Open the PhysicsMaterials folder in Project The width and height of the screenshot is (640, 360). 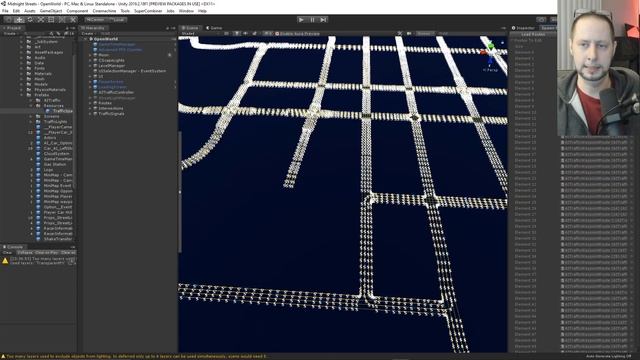(50, 89)
